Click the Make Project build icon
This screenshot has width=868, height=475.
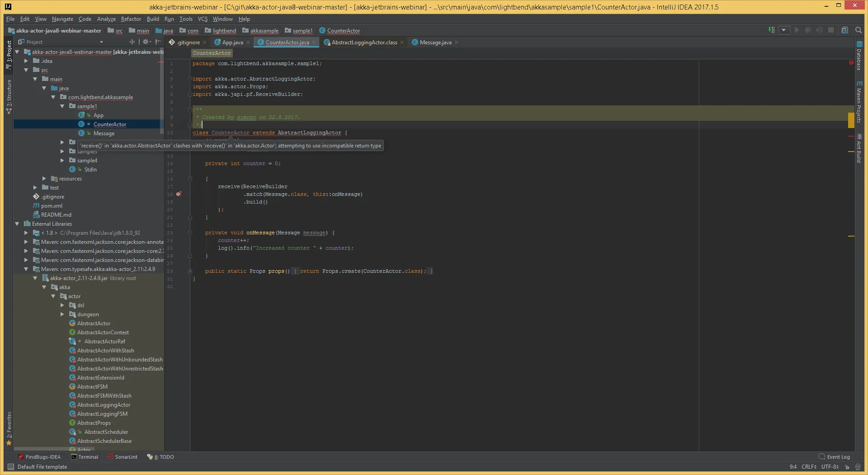[772, 30]
